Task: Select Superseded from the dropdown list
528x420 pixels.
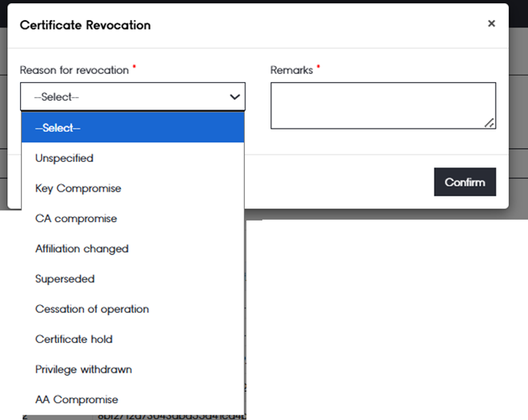Action: click(64, 279)
